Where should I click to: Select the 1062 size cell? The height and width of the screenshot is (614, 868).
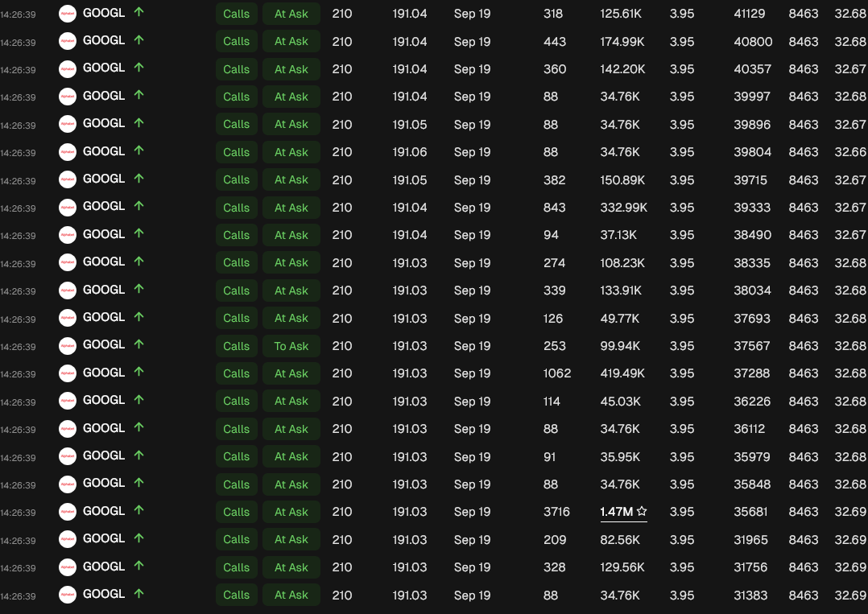(557, 373)
